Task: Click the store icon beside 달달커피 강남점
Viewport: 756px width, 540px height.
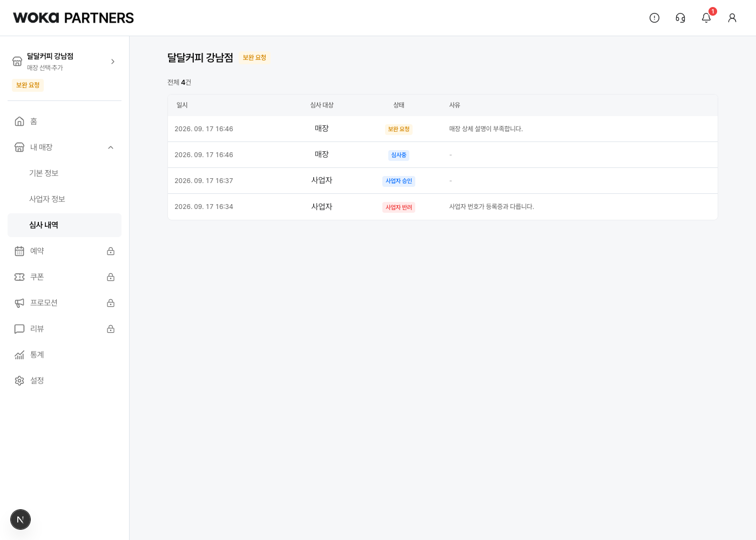Action: click(x=17, y=62)
